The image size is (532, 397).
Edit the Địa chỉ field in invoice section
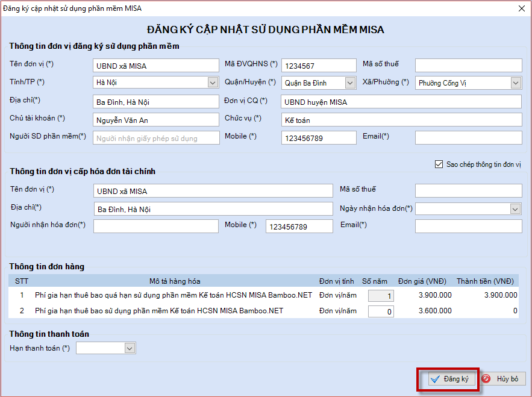(x=213, y=208)
